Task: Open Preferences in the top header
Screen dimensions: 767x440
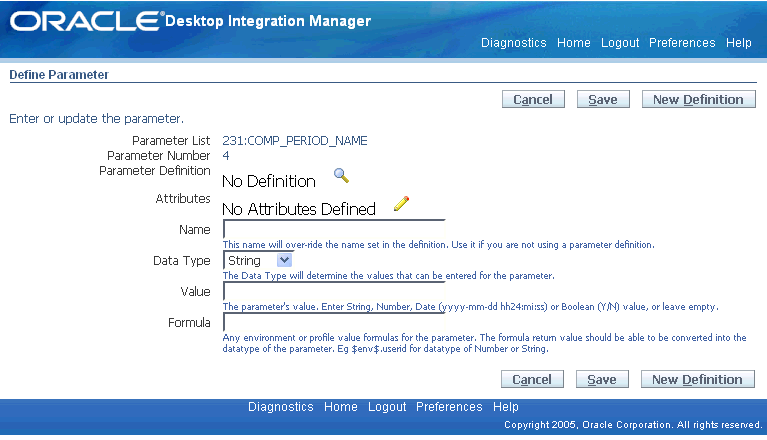Action: (x=682, y=43)
